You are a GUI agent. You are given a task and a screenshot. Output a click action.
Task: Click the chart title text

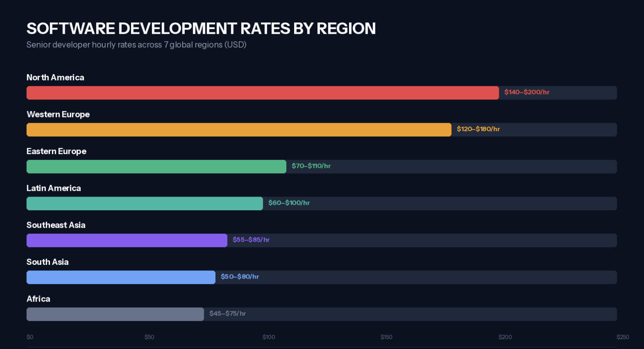coord(201,28)
